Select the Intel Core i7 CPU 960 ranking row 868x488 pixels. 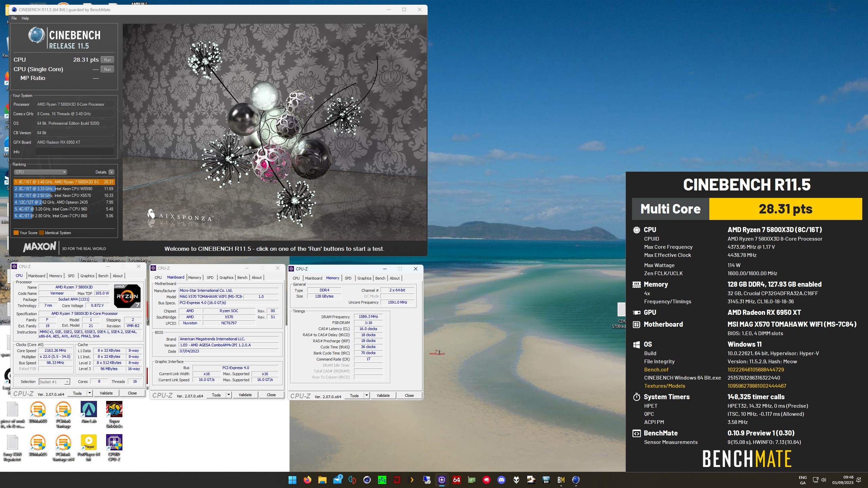pyautogui.click(x=64, y=209)
